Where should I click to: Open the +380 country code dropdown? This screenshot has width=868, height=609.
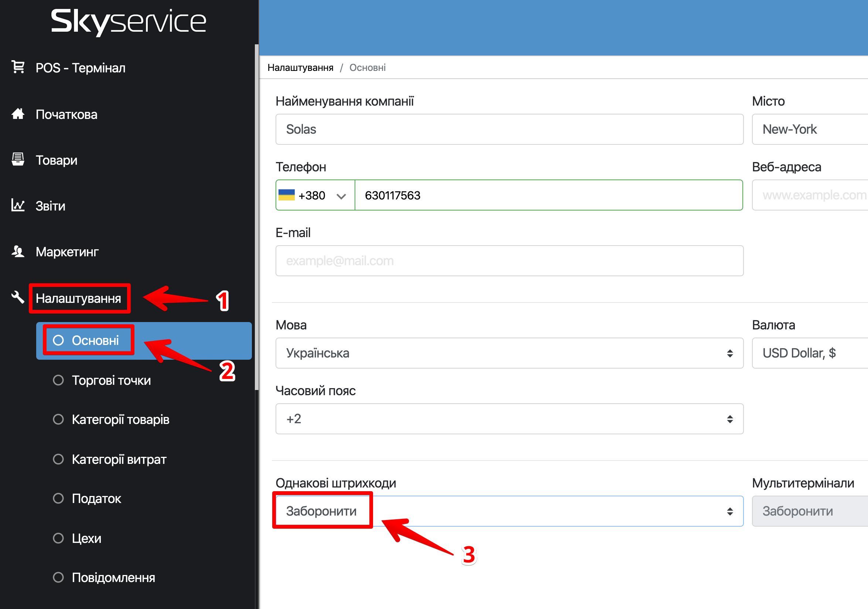[x=341, y=196]
